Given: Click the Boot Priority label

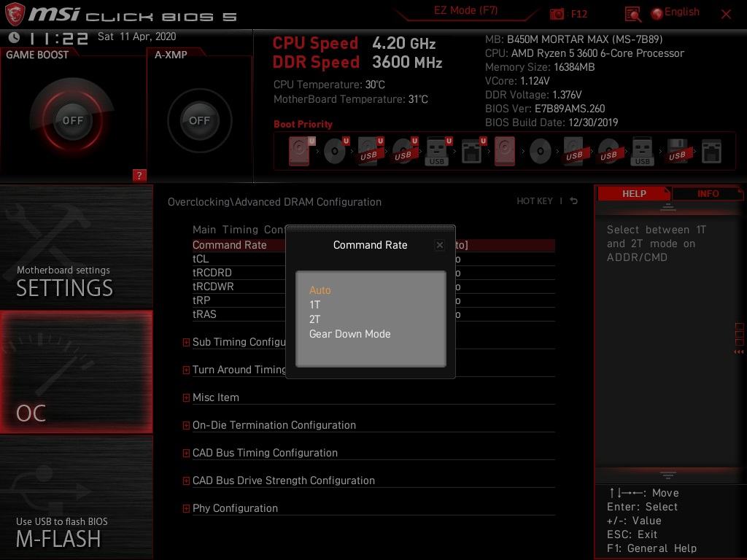Looking at the screenshot, I should (x=303, y=124).
